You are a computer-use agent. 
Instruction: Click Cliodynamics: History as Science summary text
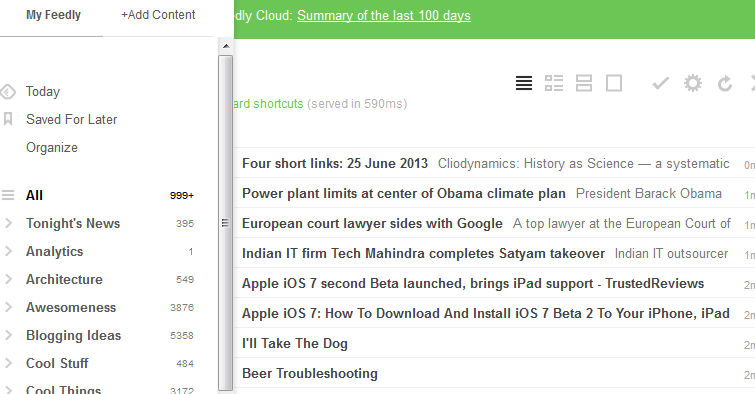pos(584,164)
